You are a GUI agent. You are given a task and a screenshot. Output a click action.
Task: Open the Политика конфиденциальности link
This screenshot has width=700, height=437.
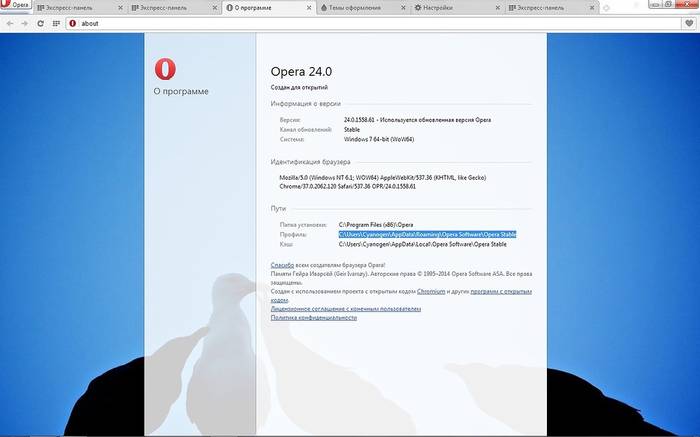coord(313,318)
